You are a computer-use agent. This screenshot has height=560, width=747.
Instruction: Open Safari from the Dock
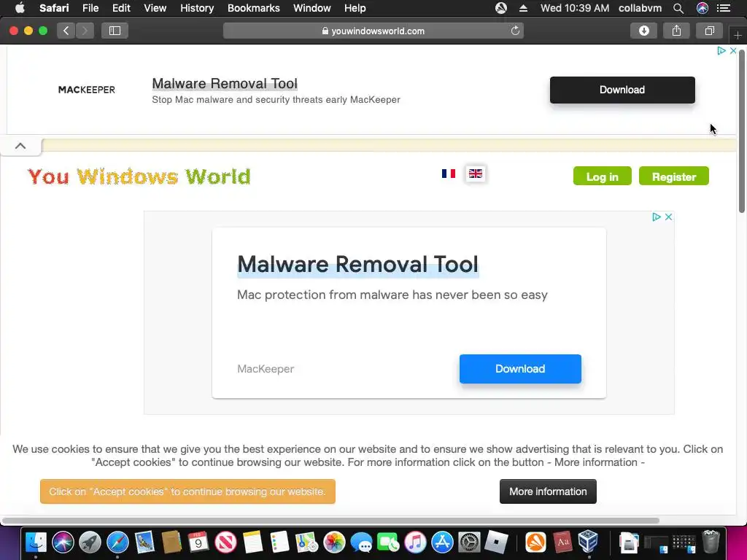[x=117, y=542]
